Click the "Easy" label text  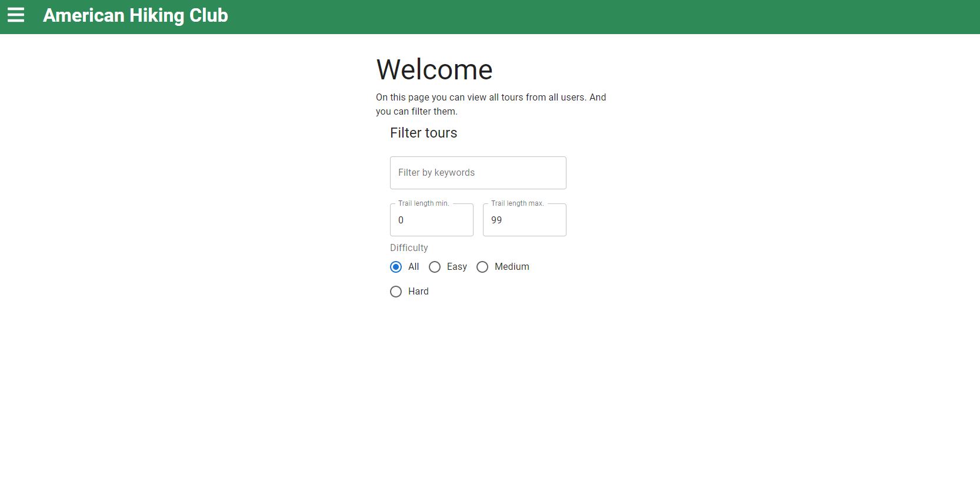point(456,267)
